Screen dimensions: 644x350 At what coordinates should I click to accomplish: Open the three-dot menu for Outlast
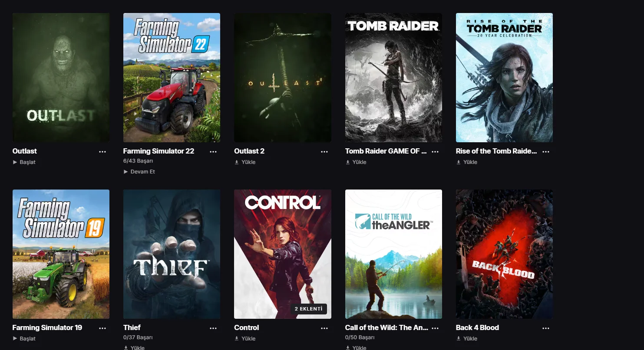tap(102, 152)
